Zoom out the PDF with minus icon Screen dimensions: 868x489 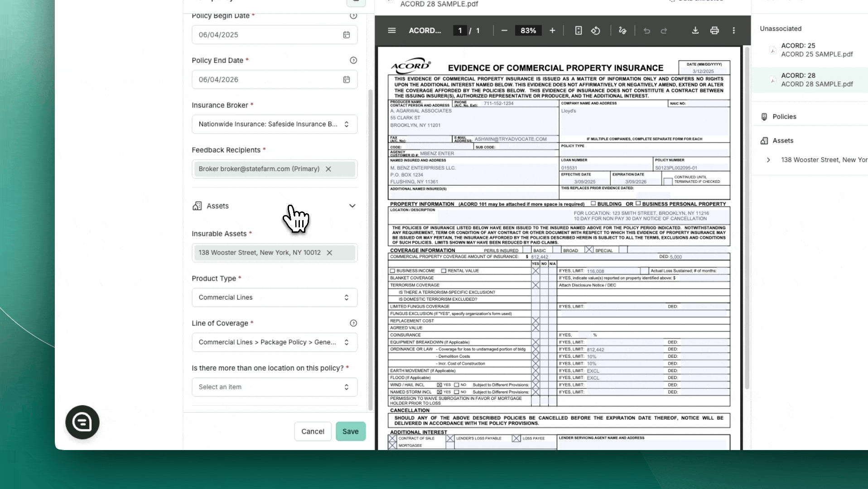pyautogui.click(x=504, y=30)
